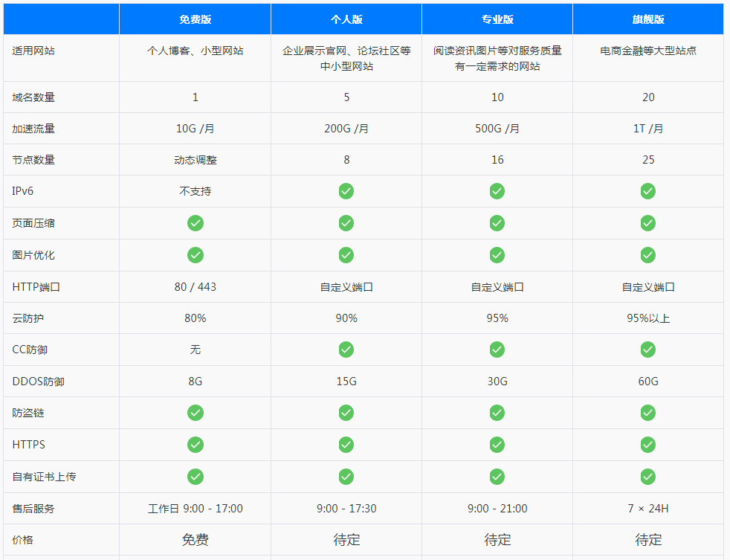The height and width of the screenshot is (560, 730).
Task: Click the 免费 price cell
Action: 195,540
